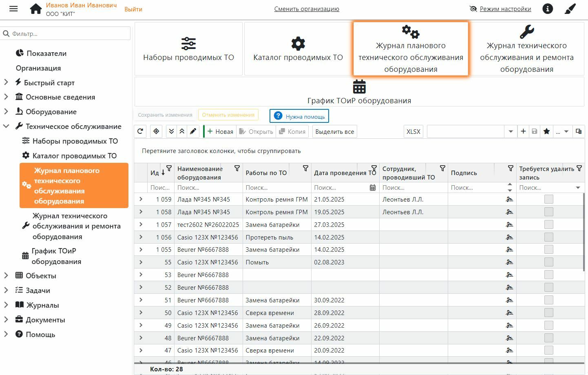Open the Режим настройки link
The image size is (588, 375).
pyautogui.click(x=505, y=9)
